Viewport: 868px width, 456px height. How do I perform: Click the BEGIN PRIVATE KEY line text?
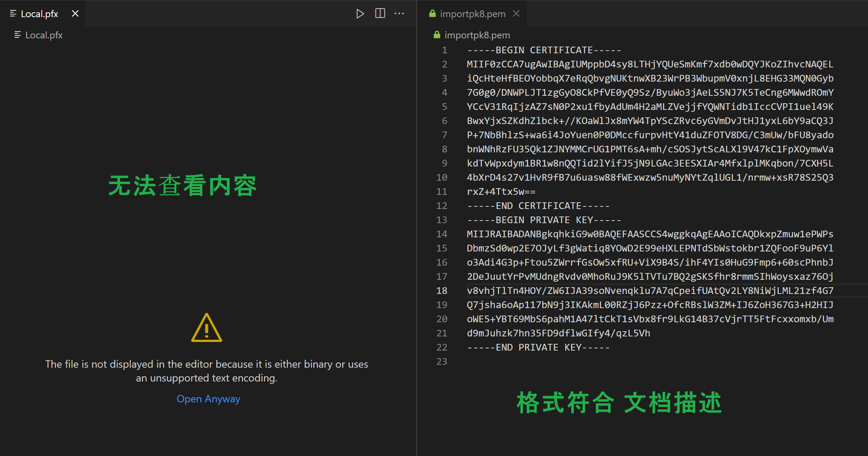coord(544,220)
